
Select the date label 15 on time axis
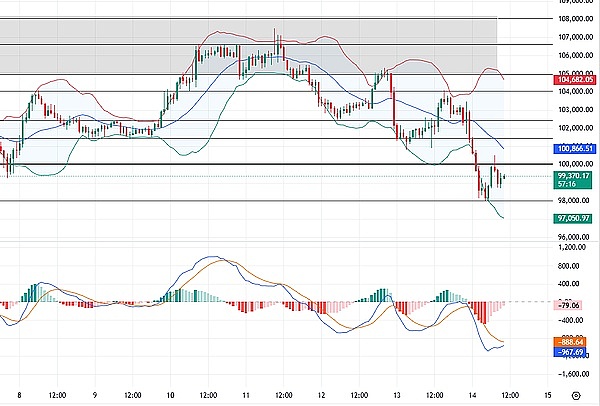pyautogui.click(x=547, y=394)
